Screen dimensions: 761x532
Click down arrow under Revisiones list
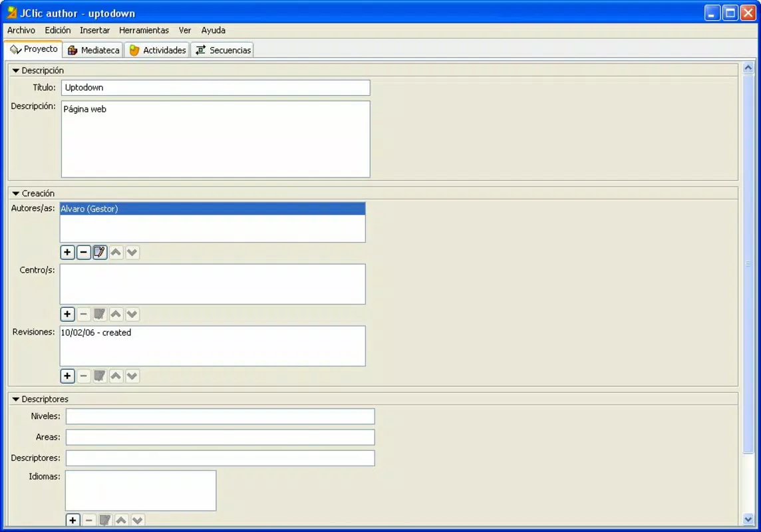coord(132,376)
